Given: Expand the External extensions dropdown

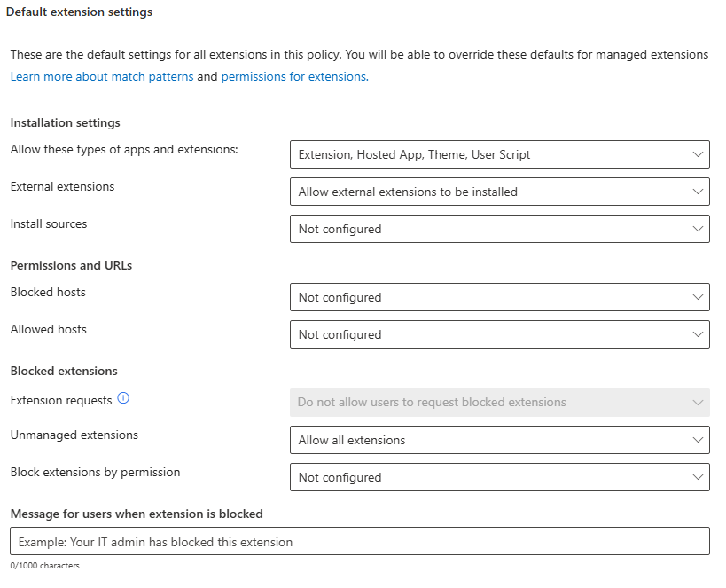Looking at the screenshot, I should 499,192.
